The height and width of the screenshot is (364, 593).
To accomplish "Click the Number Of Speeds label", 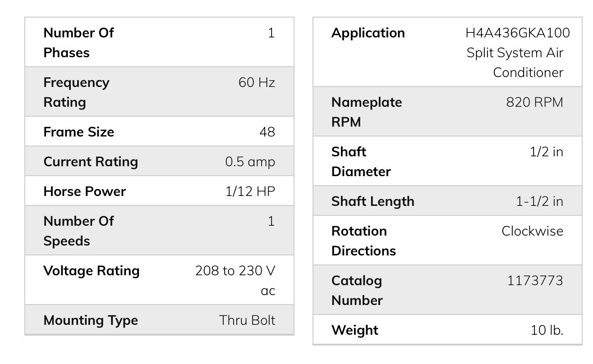I will [78, 231].
